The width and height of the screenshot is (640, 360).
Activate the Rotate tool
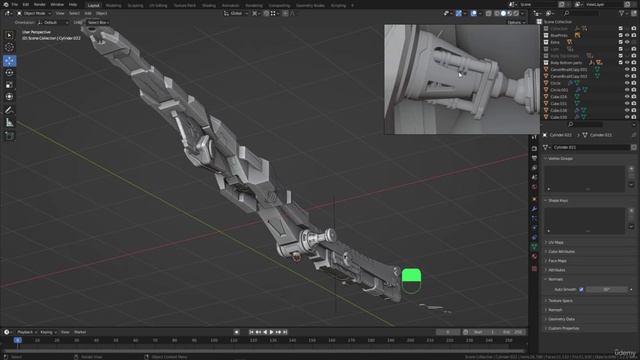(x=9, y=73)
